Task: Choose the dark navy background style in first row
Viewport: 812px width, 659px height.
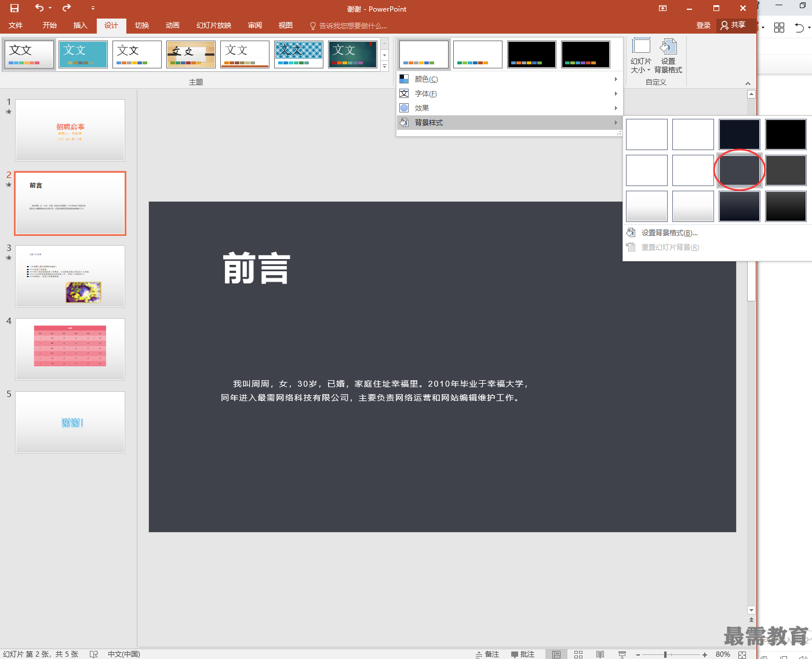Action: pyautogui.click(x=740, y=134)
